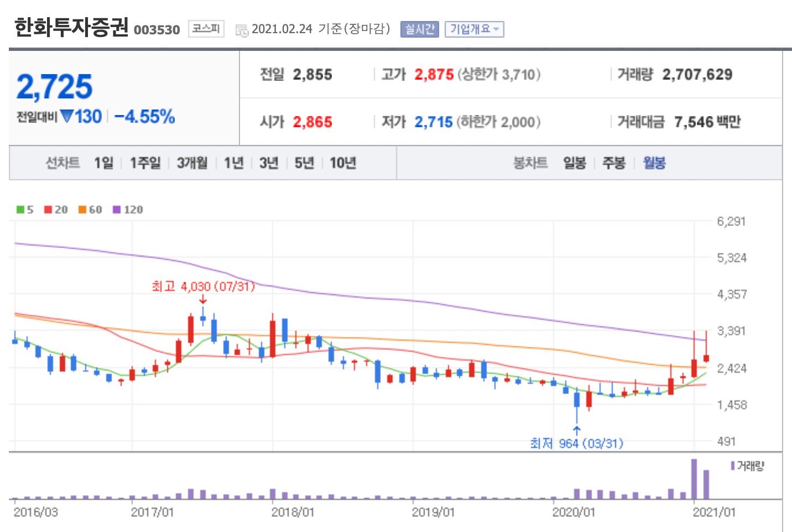Click the low price 2,715
Screen dimensions: 792x532
(434, 122)
